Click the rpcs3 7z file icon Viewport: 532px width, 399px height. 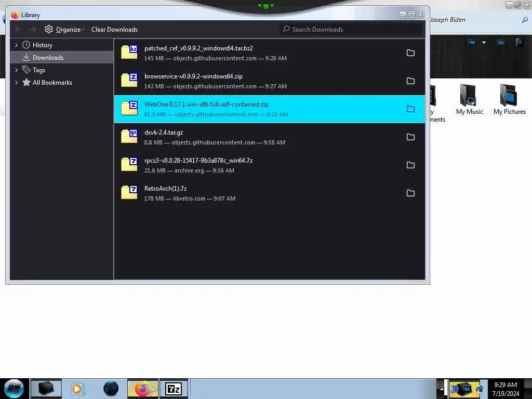[129, 165]
